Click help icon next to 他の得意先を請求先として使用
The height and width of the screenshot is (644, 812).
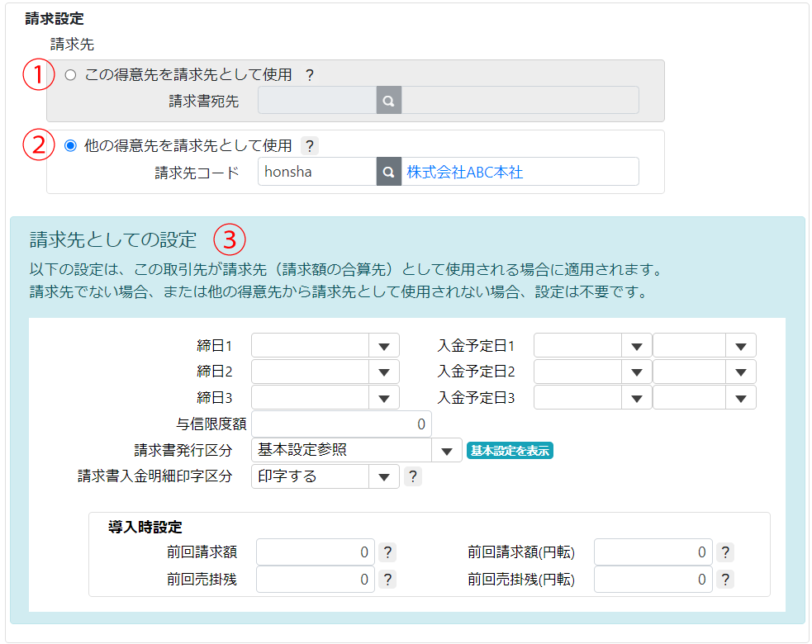click(310, 146)
